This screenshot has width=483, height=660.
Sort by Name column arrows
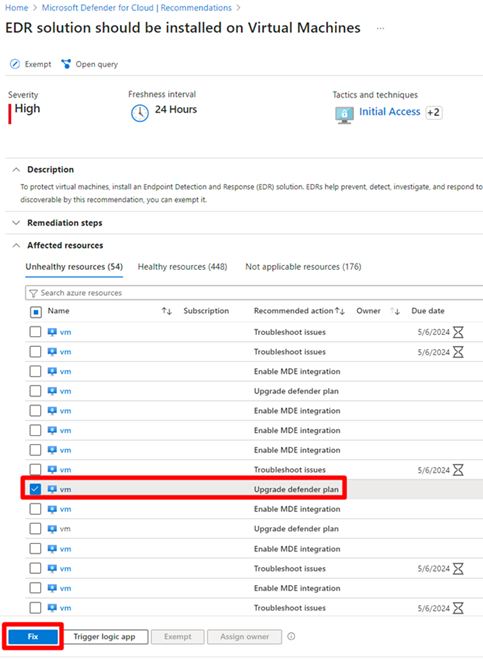pyautogui.click(x=167, y=311)
